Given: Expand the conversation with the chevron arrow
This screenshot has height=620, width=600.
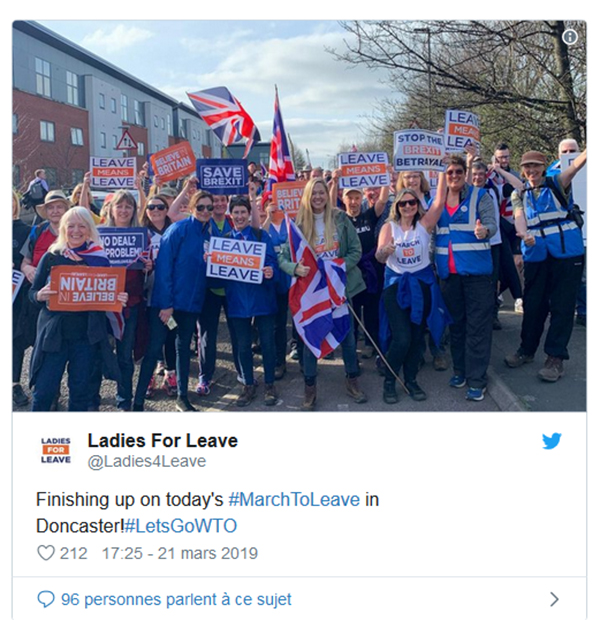Looking at the screenshot, I should [x=555, y=599].
